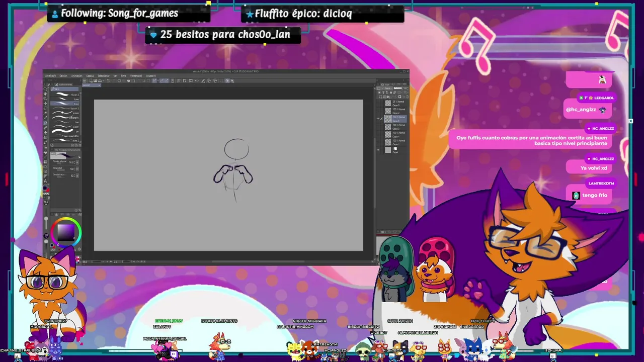Click the Undo arrow in command bar
The height and width of the screenshot is (362, 644).
[x=109, y=81]
